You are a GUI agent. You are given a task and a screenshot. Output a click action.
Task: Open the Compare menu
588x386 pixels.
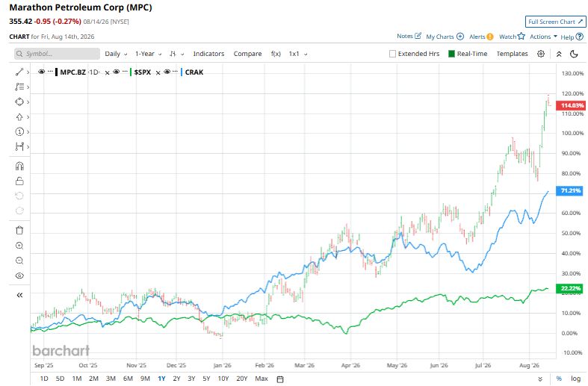(x=247, y=54)
